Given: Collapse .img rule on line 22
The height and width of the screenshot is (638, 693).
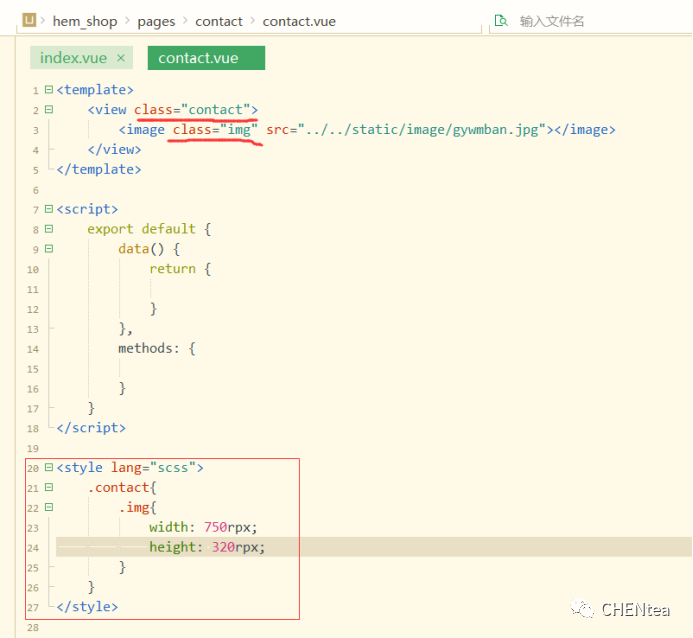Looking at the screenshot, I should coord(49,507).
